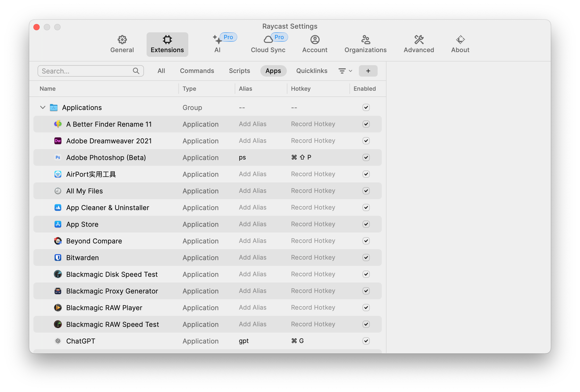The width and height of the screenshot is (580, 392).
Task: Click App Cleaner & Uninstaller icon
Action: tap(58, 207)
